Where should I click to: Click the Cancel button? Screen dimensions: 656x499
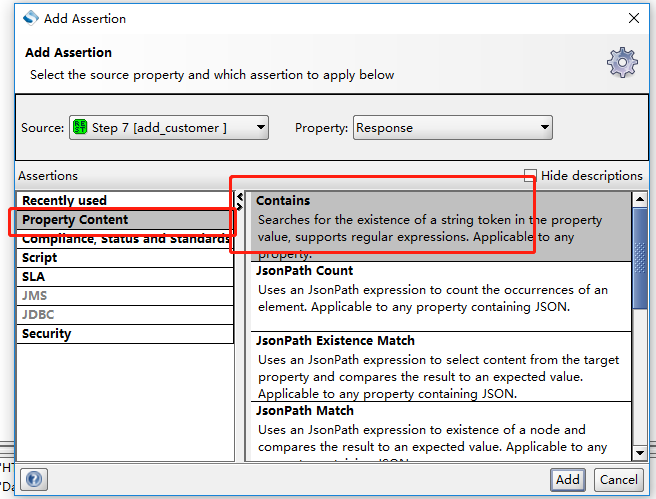(x=618, y=480)
